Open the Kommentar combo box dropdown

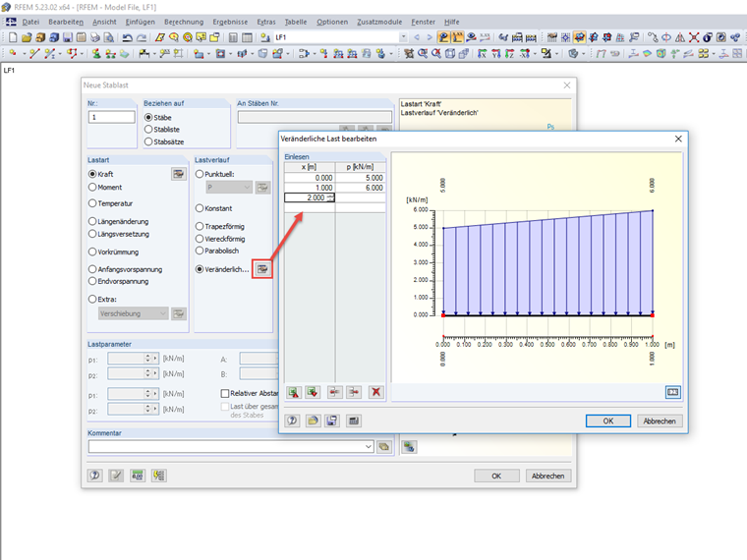click(x=369, y=447)
